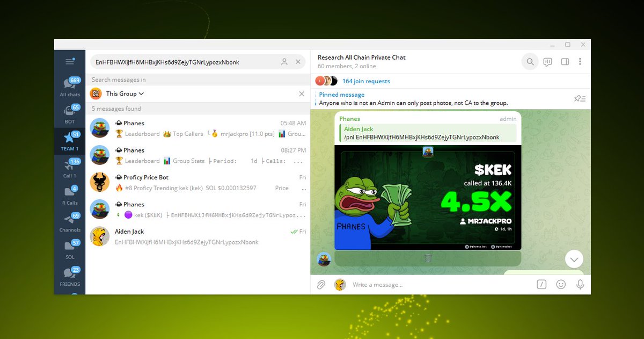Screen dimensions: 644x339
Task: Switch to the SOL chat folder
Action: (70, 249)
